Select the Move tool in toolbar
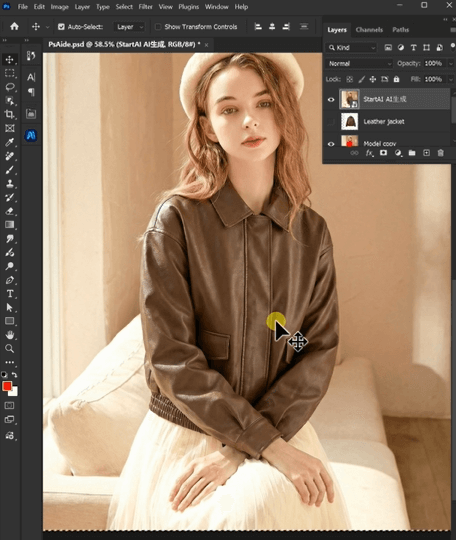This screenshot has width=456, height=540. click(9, 59)
